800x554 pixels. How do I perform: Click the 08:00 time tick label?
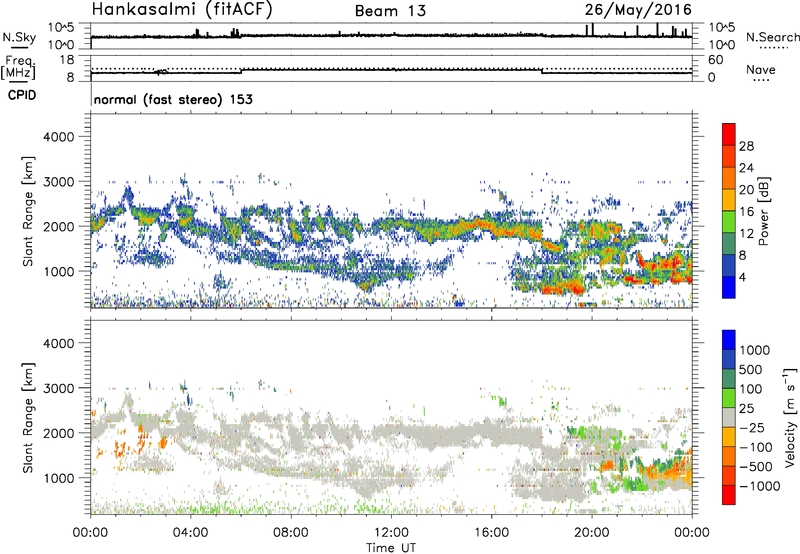[291, 533]
